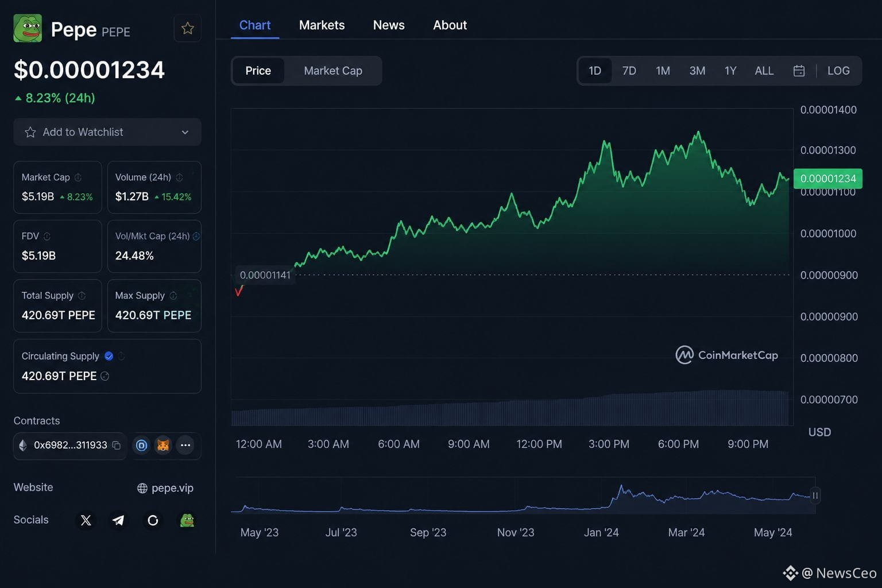The width and height of the screenshot is (882, 588).
Task: Toggle the LOG scale option
Action: [x=838, y=71]
